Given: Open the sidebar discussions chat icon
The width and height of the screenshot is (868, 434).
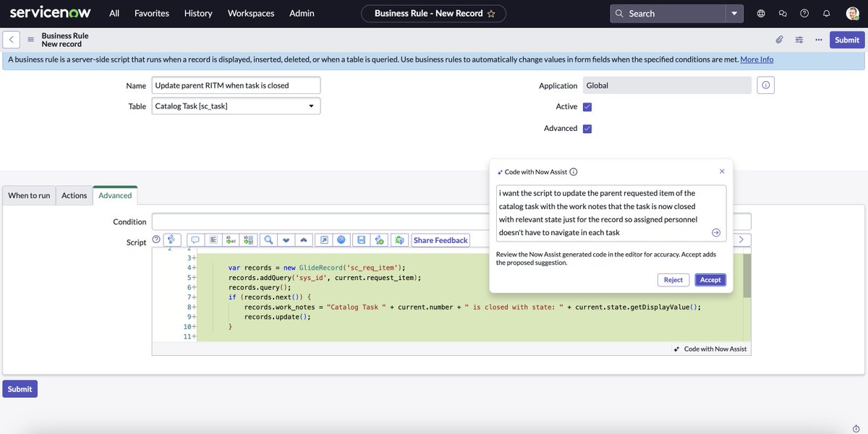Looking at the screenshot, I should click(x=783, y=13).
